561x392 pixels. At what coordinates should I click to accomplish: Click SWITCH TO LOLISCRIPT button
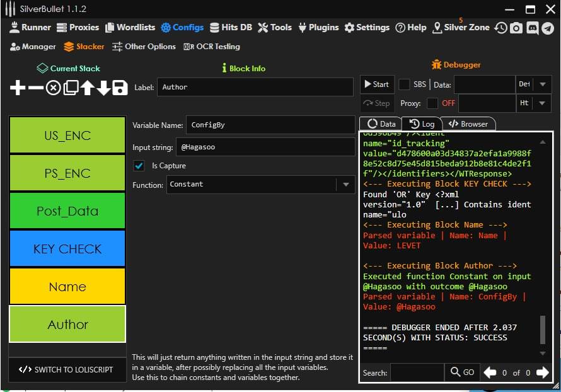(x=67, y=369)
